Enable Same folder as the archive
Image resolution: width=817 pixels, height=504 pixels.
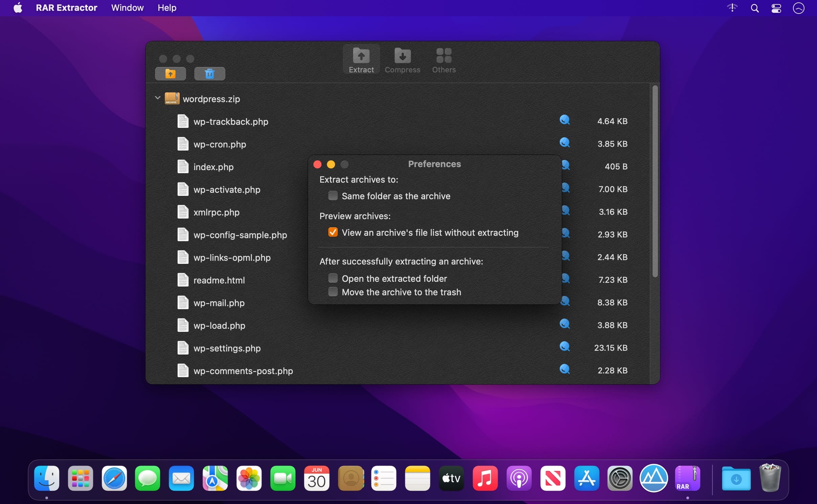pyautogui.click(x=333, y=196)
